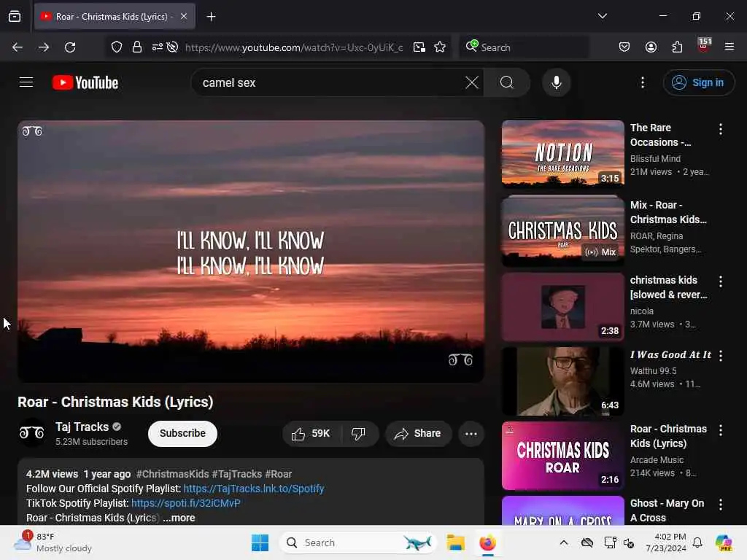Open Windows Start menu
This screenshot has width=747, height=560.
coord(260,542)
